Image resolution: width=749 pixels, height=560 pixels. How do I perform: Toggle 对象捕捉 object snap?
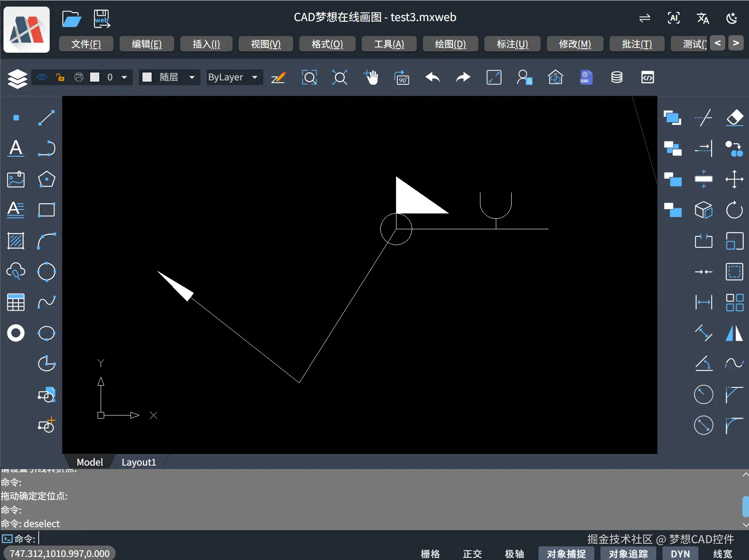(566, 554)
